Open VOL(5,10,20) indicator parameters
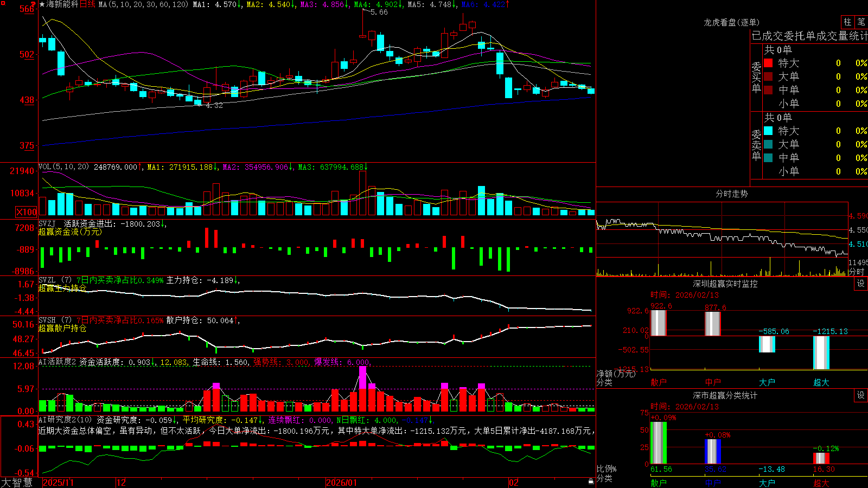Screen dimensions: 868x488 pyautogui.click(x=63, y=166)
